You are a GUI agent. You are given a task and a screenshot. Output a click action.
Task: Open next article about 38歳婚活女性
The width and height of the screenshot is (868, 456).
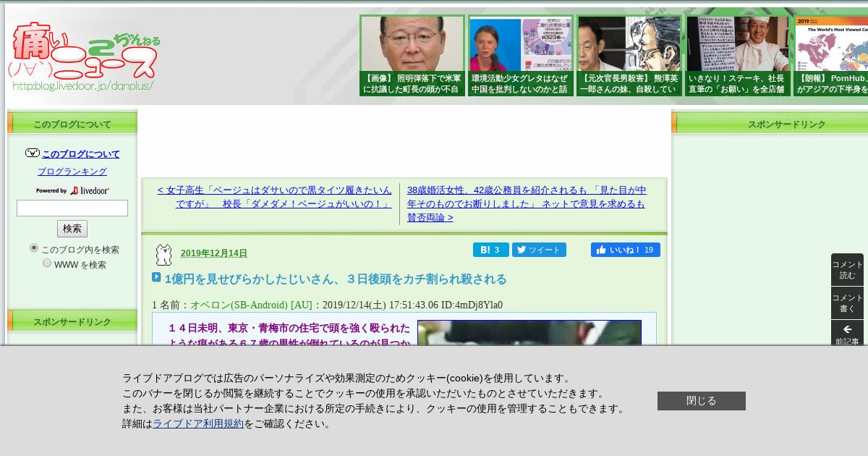pyautogui.click(x=527, y=203)
